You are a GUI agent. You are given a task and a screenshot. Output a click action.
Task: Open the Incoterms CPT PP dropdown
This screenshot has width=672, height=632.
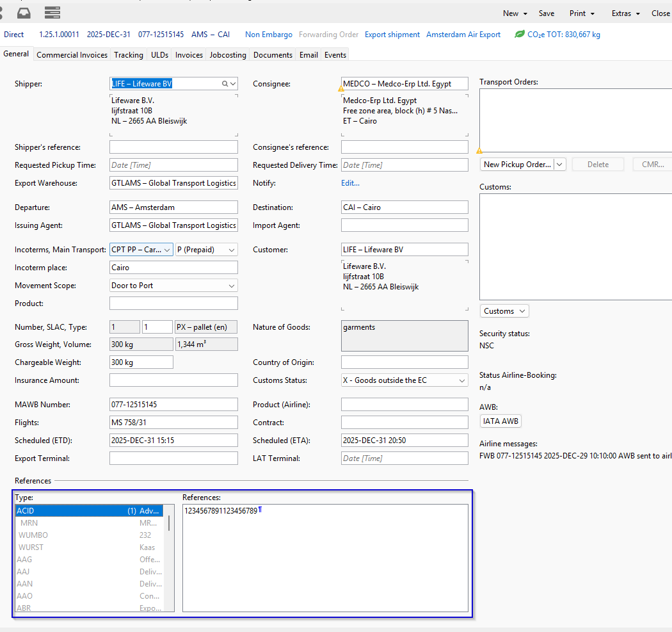167,250
